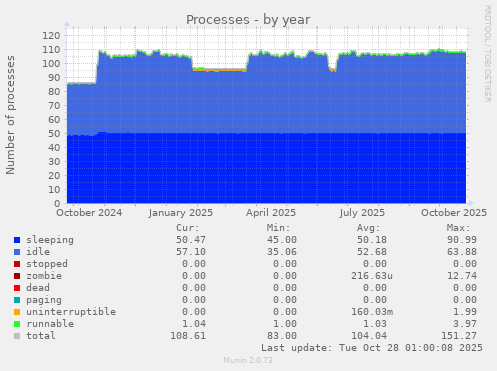Click the 'zombie' legend label

(44, 276)
